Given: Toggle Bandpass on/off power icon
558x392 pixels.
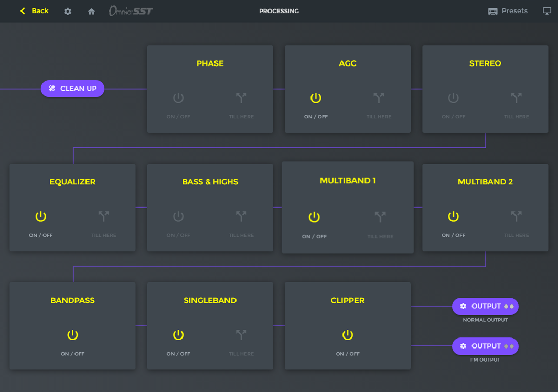Looking at the screenshot, I should (72, 335).
